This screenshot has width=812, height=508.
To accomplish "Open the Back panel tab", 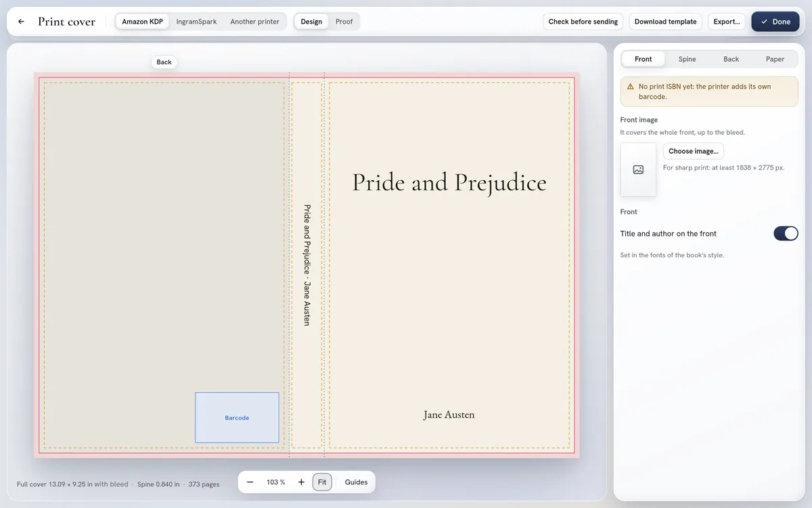I will (x=731, y=59).
